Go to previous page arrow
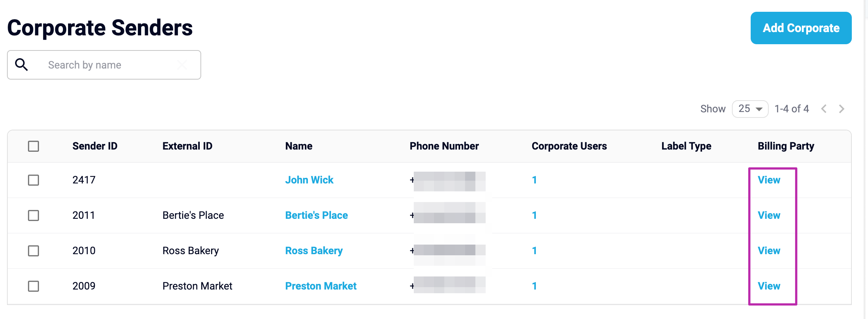868x319 pixels. click(824, 109)
